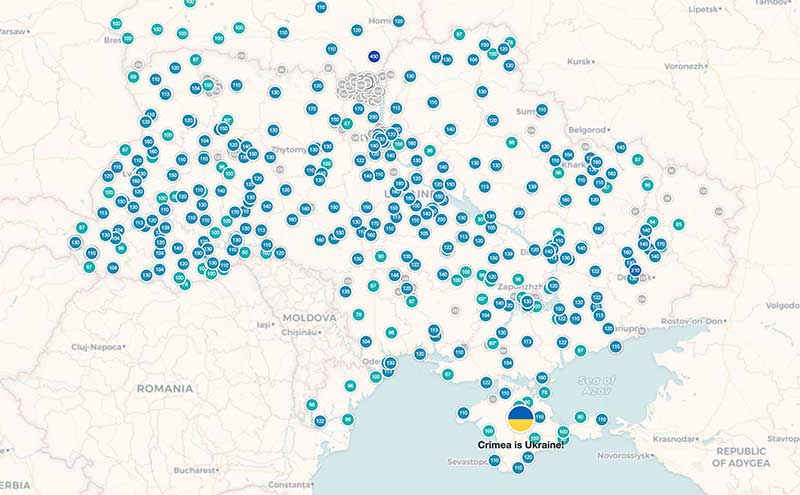Click the Cluj-Napoca city label
The image size is (800, 495).
pos(96,347)
